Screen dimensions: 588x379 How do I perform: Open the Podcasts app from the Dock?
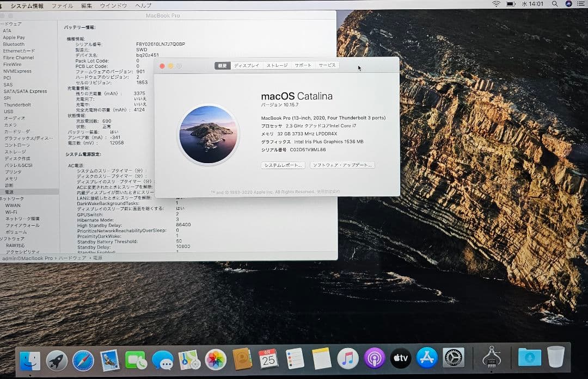373,358
